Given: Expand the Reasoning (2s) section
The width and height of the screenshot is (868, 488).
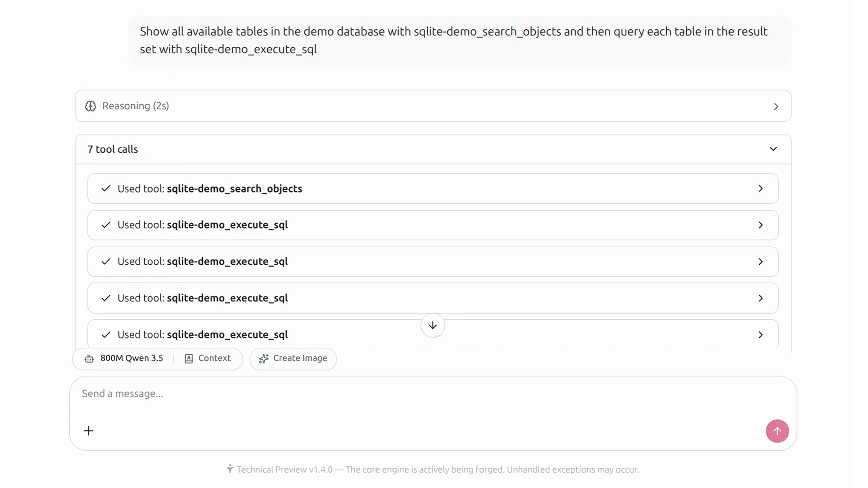Looking at the screenshot, I should click(433, 106).
